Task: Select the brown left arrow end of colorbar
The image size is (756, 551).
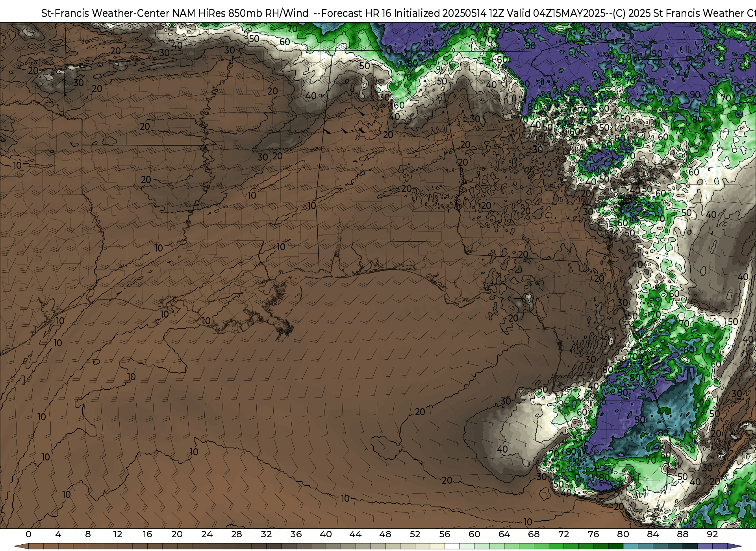Action: (x=21, y=546)
